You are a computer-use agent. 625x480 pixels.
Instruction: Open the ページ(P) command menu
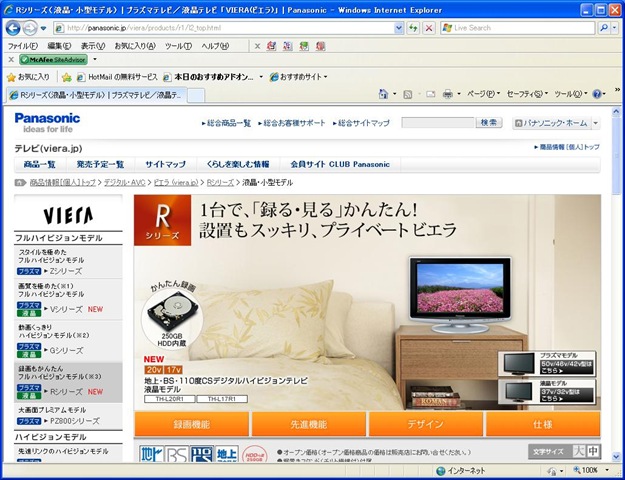click(483, 94)
